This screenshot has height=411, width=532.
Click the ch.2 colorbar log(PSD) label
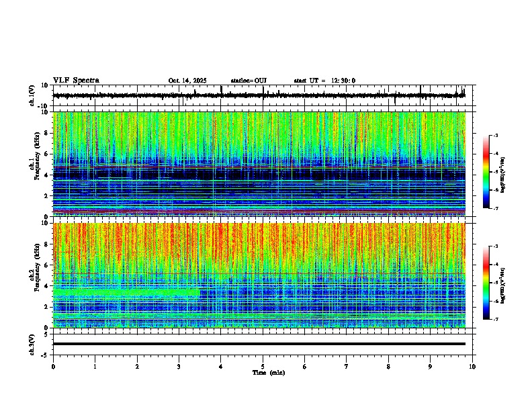coord(502,285)
